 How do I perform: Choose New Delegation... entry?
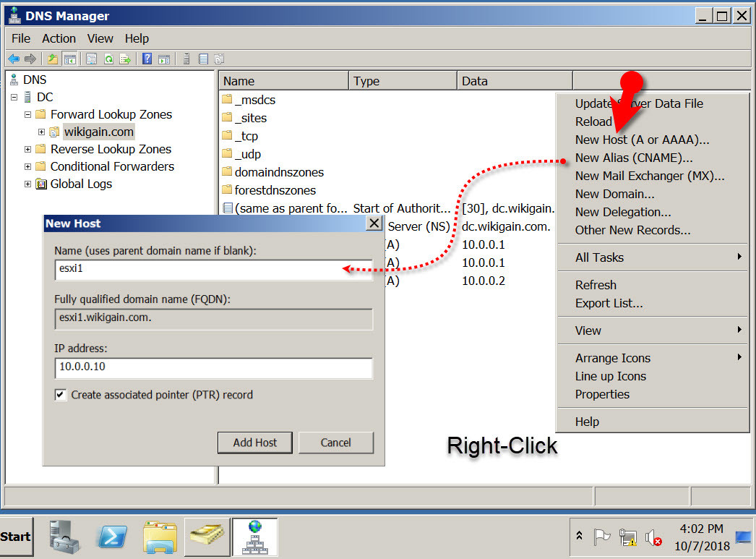pyautogui.click(x=653, y=212)
